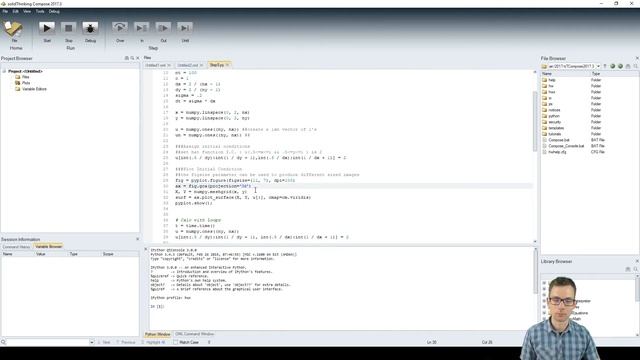Open the search history dropdown arrow

(x=92, y=342)
